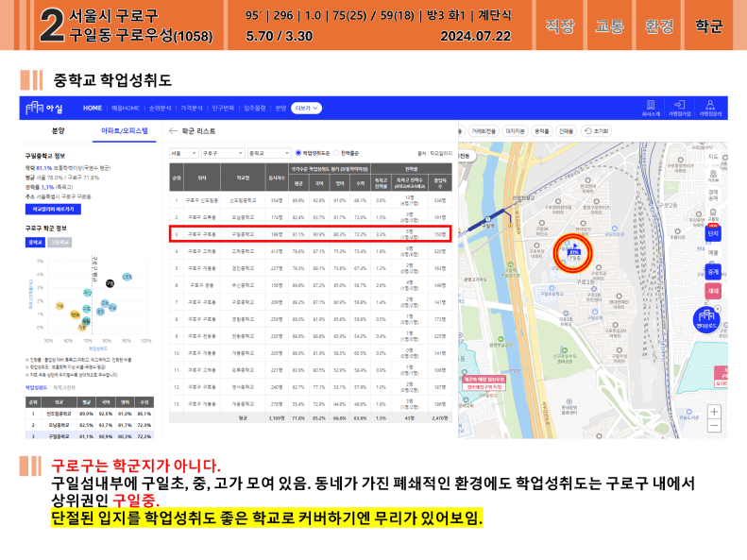Zoom out the map with minus
This screenshot has height=560, width=747.
tap(714, 425)
